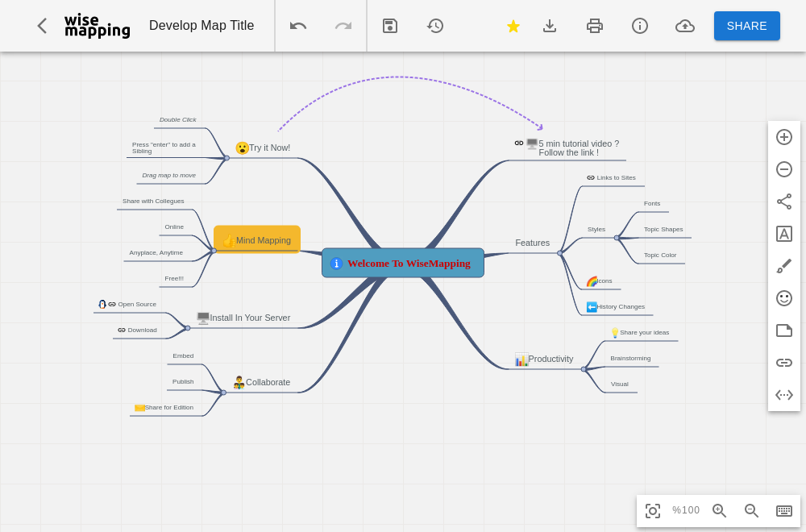Select the Try it Now! topic

click(264, 148)
